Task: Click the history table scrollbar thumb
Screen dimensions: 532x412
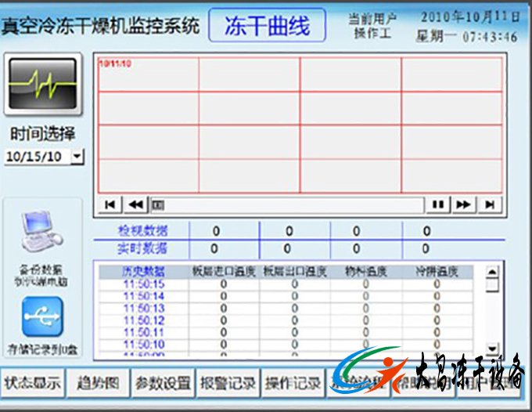Action: 492,284
